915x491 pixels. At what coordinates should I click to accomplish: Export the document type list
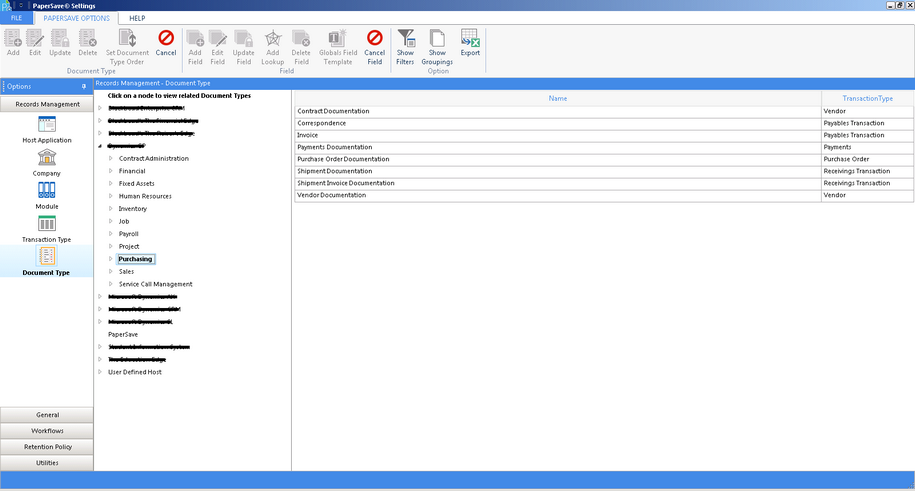point(470,43)
